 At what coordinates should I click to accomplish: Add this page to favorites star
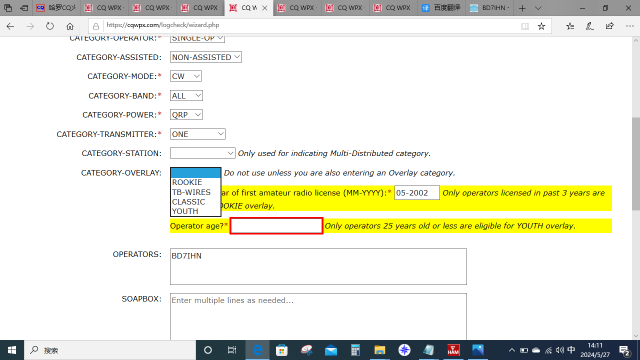tap(541, 27)
